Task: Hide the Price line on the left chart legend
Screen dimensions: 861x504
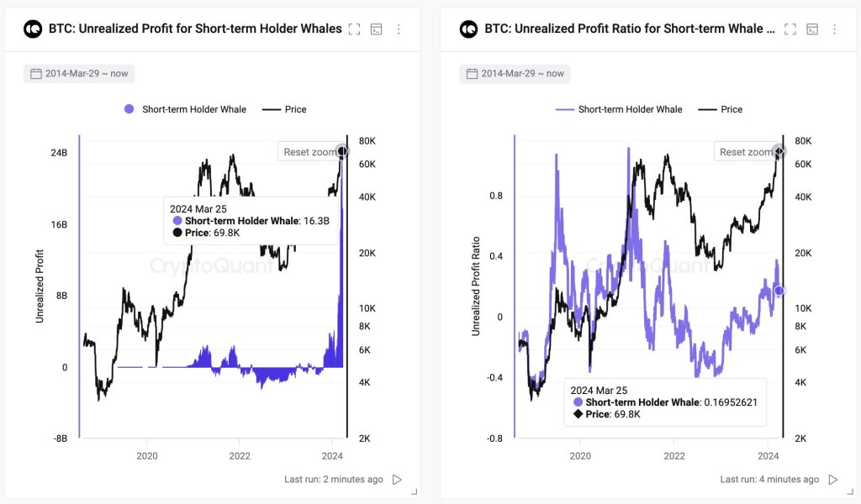Action: [290, 108]
